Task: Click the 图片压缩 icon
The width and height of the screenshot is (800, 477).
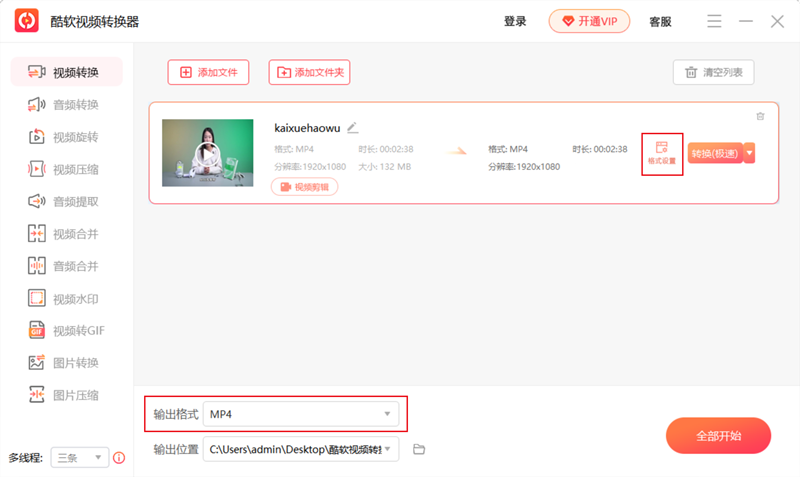Action: tap(37, 394)
